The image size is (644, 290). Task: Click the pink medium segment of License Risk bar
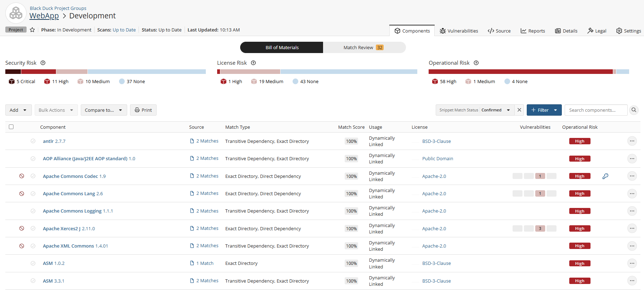point(250,72)
